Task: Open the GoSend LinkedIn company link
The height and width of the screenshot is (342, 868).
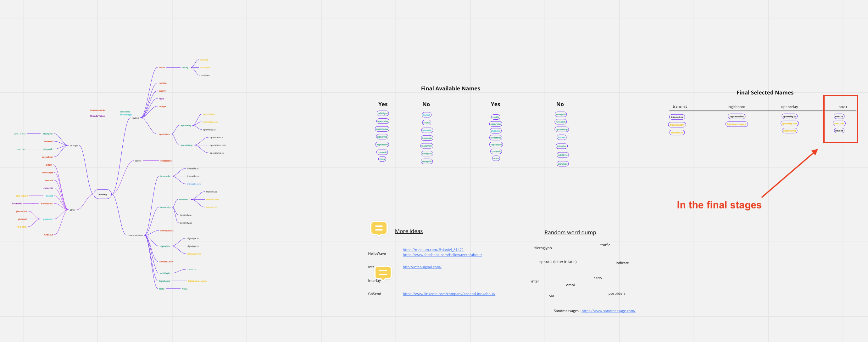Action: point(449,294)
